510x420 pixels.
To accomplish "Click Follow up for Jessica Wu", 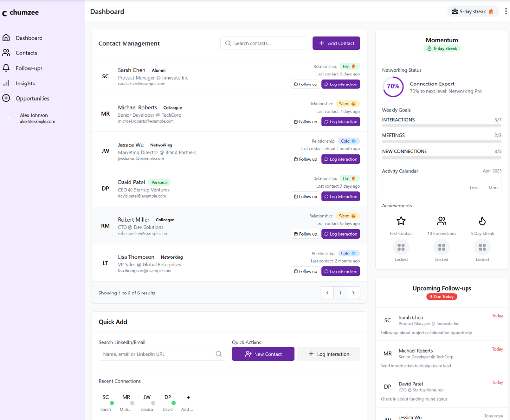I will (x=305, y=159).
